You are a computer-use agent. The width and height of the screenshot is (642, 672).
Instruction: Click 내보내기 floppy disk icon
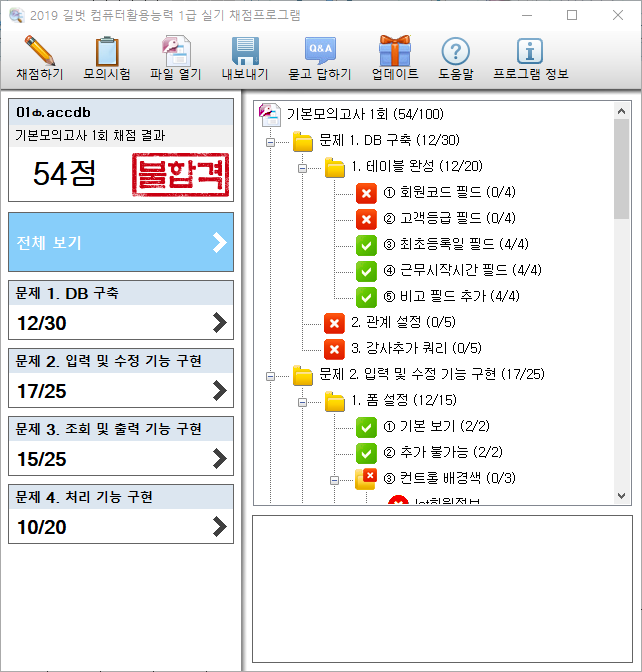(x=245, y=52)
